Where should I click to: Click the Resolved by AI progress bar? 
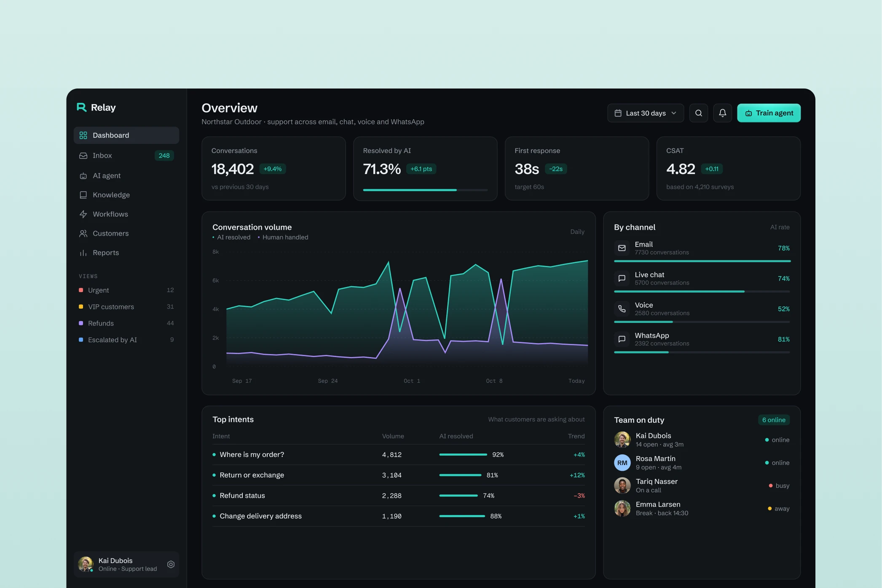pos(425,190)
